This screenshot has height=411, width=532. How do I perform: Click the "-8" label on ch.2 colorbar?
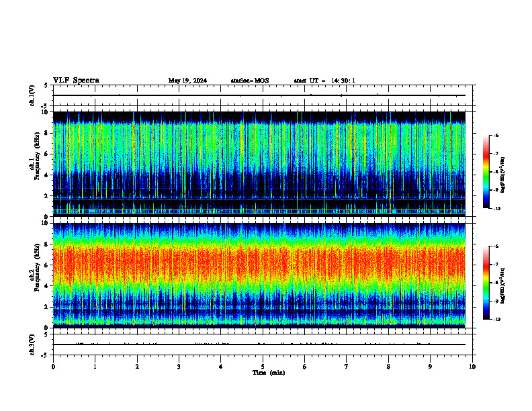click(x=496, y=283)
